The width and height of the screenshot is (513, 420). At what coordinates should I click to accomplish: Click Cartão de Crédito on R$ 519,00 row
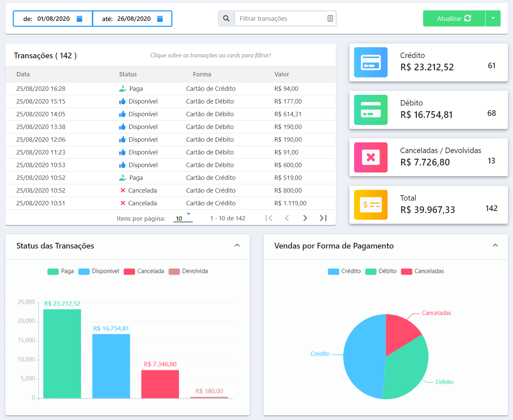pyautogui.click(x=211, y=178)
